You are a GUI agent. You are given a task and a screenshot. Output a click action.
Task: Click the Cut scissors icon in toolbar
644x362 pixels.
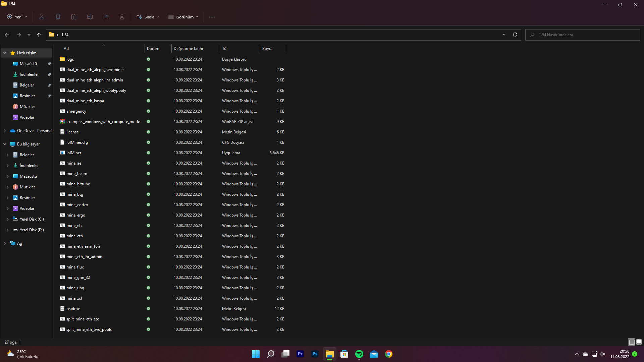coord(42,17)
